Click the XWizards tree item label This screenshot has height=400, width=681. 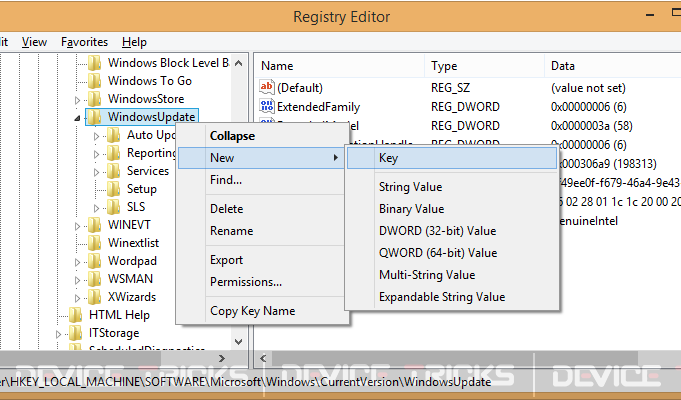pyautogui.click(x=132, y=297)
